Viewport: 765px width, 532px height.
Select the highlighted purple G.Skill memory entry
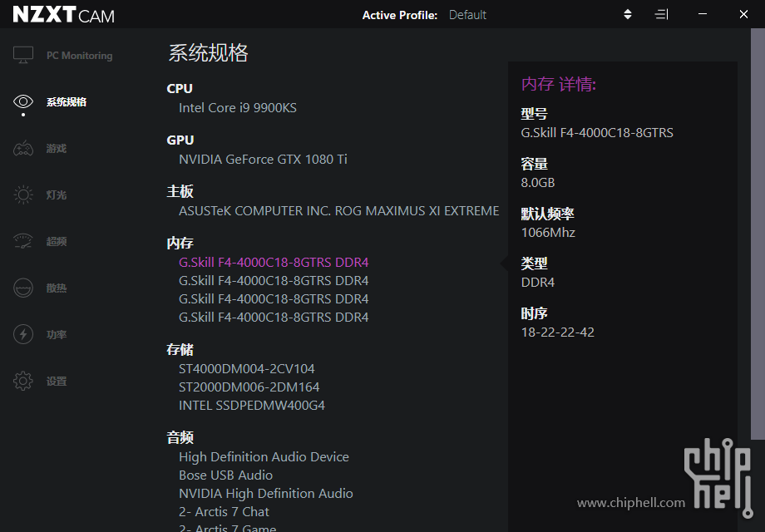pos(274,263)
